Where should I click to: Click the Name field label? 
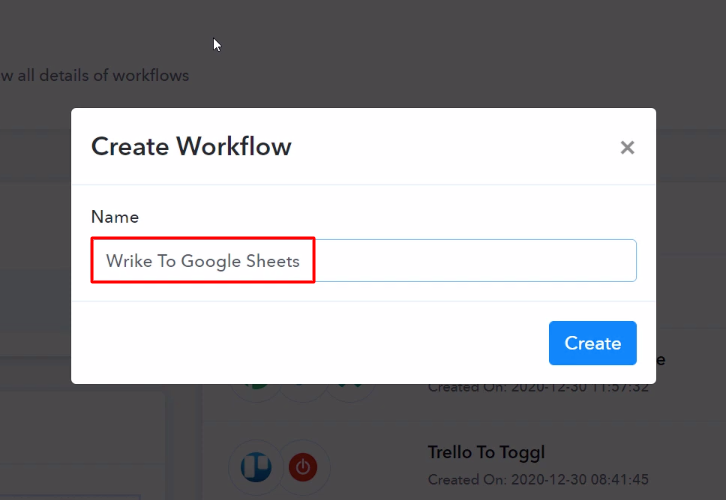115,216
